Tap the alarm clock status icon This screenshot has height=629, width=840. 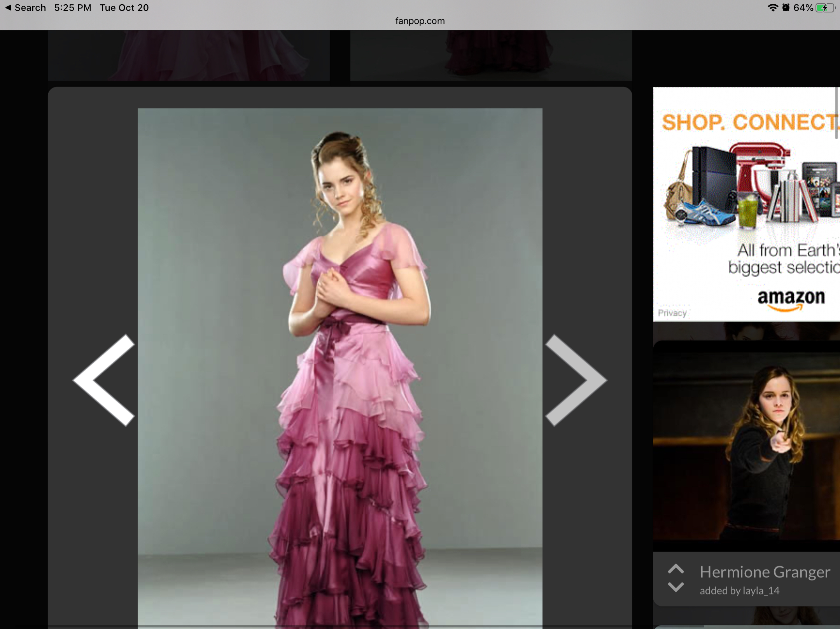(786, 8)
